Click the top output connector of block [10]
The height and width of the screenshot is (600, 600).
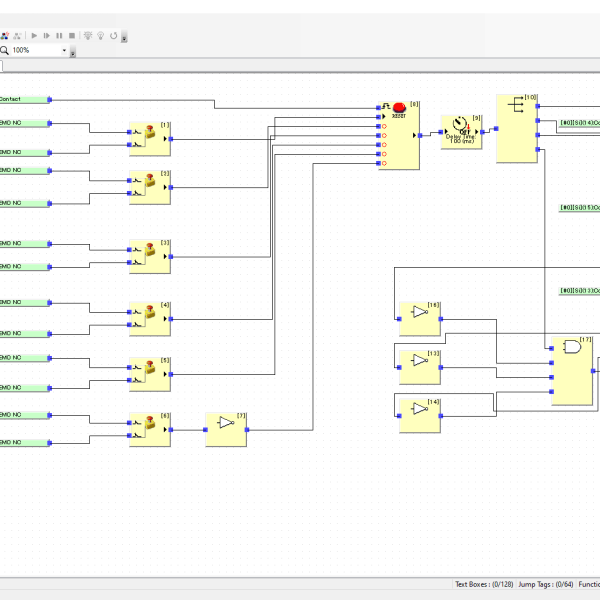click(x=538, y=106)
